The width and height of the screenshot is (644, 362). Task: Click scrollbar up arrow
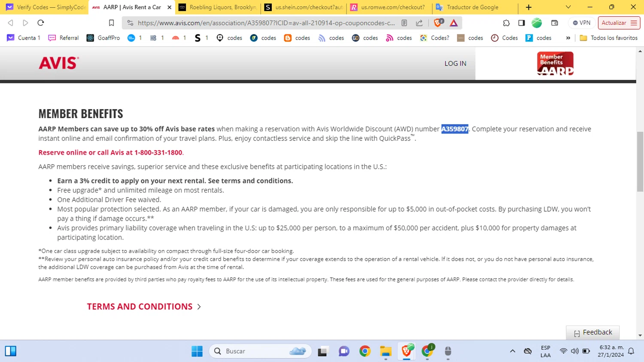click(x=640, y=51)
